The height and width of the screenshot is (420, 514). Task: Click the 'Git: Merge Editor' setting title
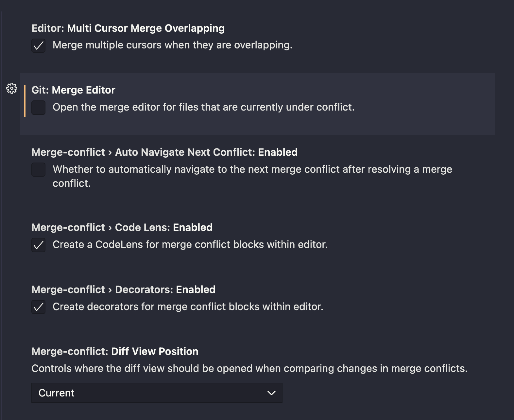click(x=73, y=90)
